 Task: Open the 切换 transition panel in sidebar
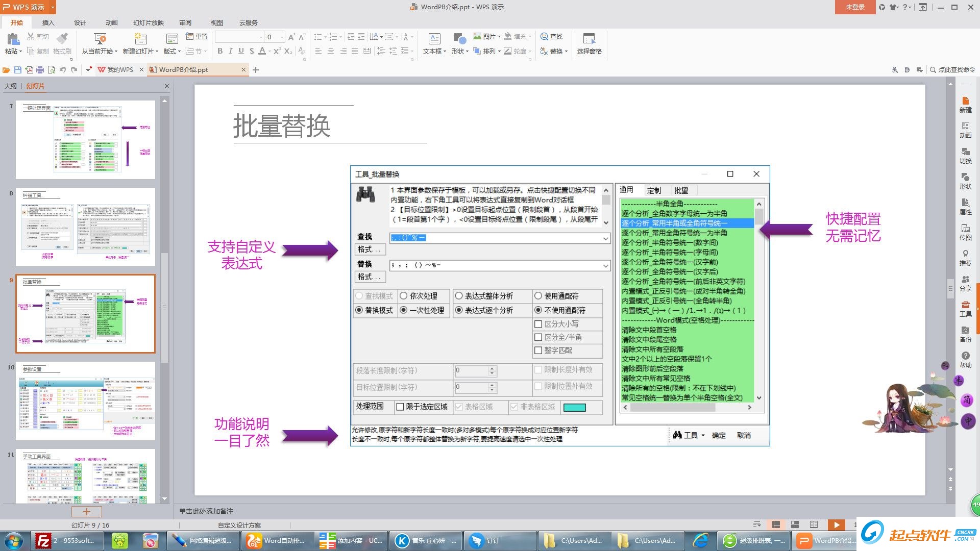pyautogui.click(x=965, y=156)
